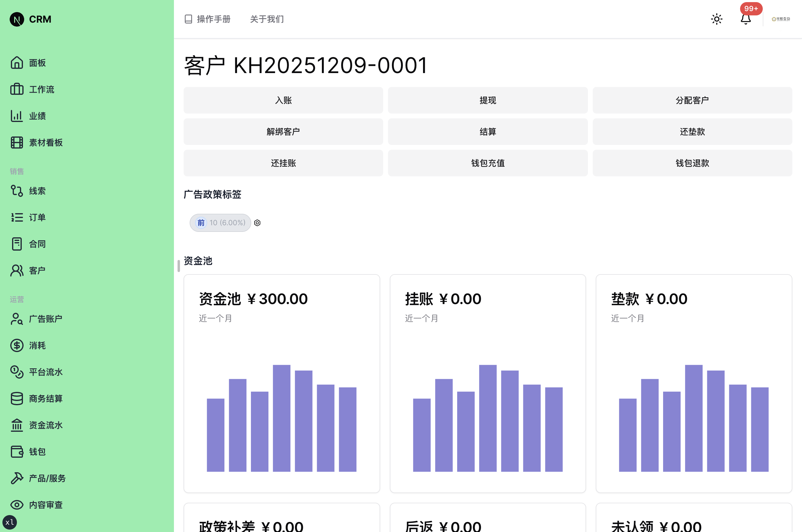The image size is (802, 532).
Task: Select the 资金池 ¥300.00 chart card
Action: (x=282, y=383)
